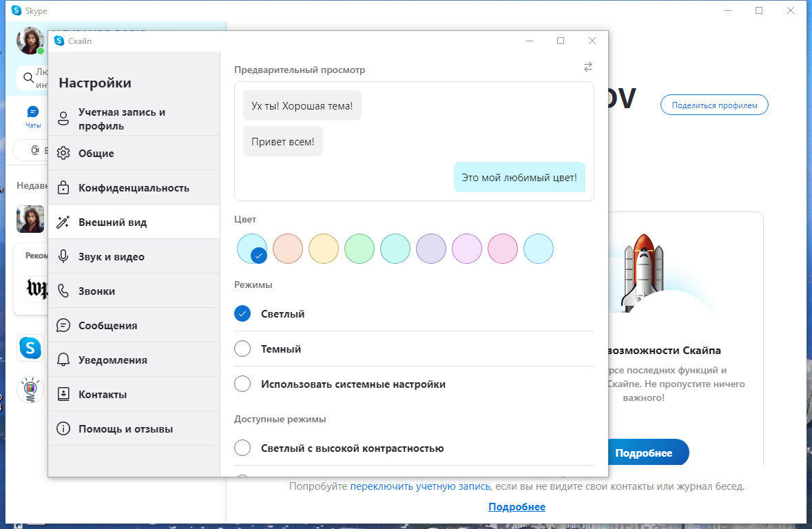Choose the green color swatch

click(x=360, y=249)
